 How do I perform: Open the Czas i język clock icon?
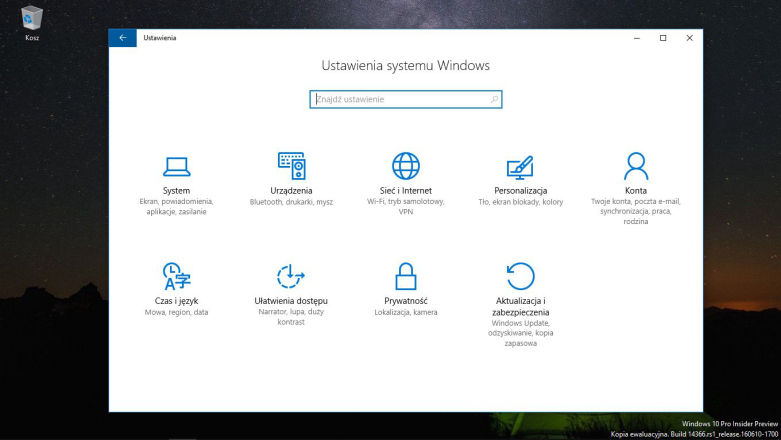[x=176, y=276]
